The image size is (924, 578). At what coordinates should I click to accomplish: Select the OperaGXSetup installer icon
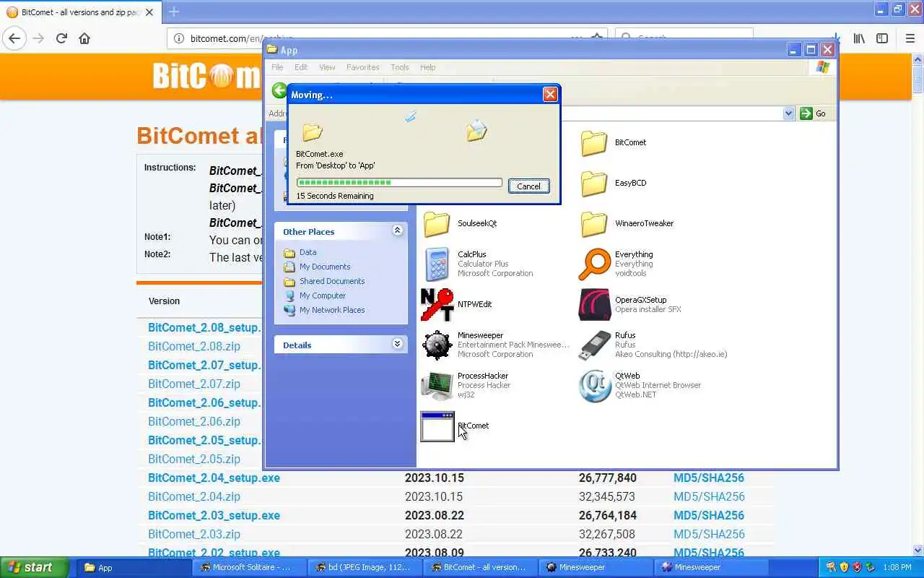[595, 304]
